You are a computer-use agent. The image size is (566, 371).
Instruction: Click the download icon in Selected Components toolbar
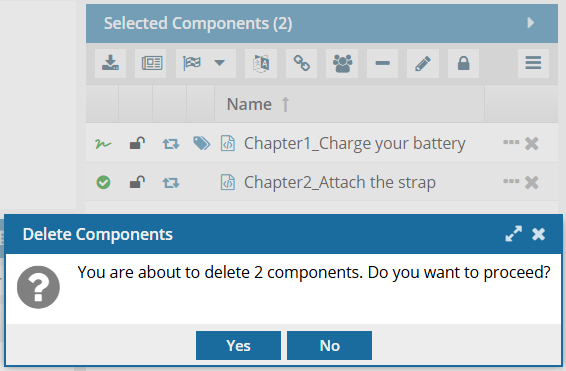(x=110, y=64)
